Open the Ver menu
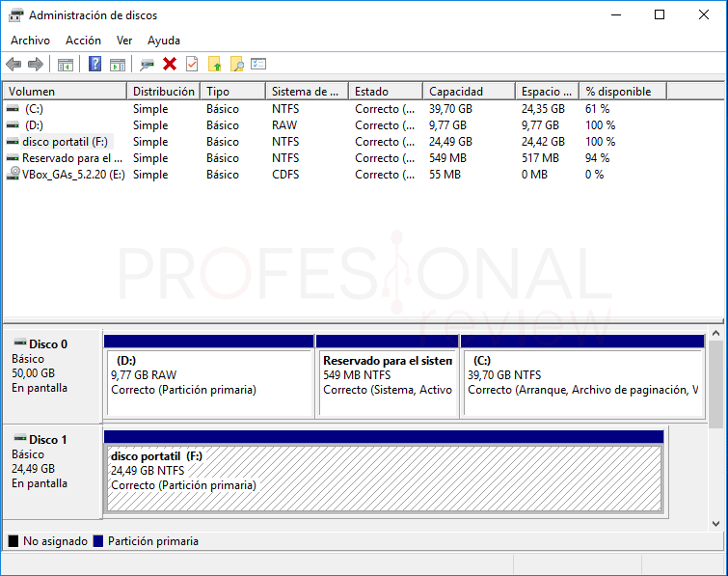The width and height of the screenshot is (728, 576). tap(124, 41)
